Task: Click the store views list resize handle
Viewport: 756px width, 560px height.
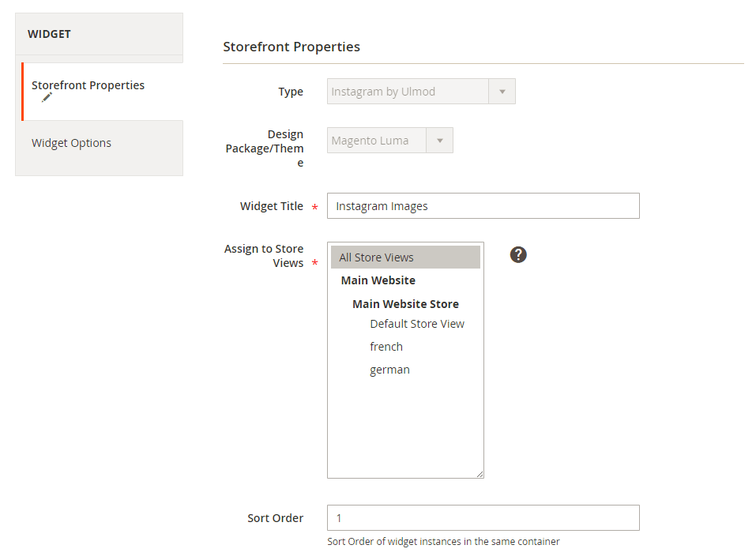Action: coord(480,474)
